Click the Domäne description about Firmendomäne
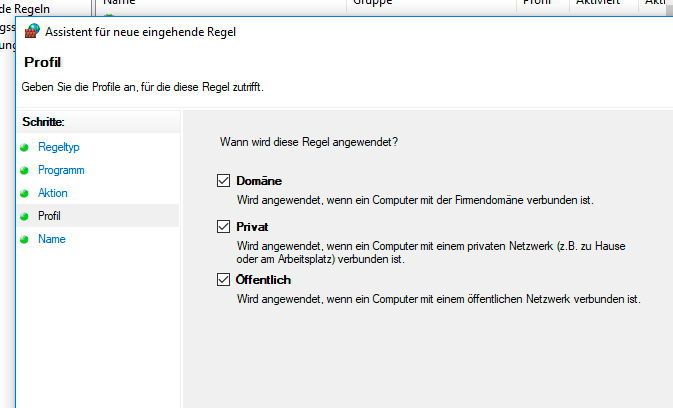Screen dimensions: 673x408 [x=415, y=200]
